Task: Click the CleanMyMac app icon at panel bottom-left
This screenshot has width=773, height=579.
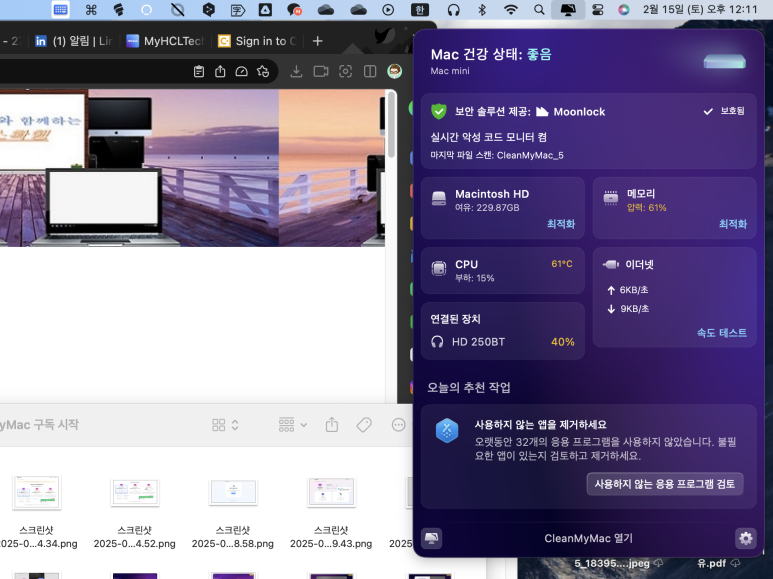Action: tap(431, 538)
